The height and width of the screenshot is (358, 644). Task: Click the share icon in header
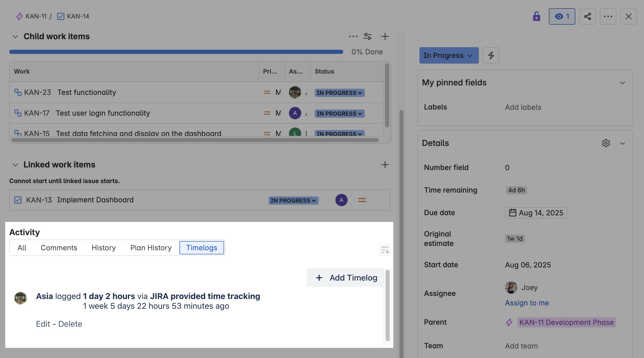click(x=587, y=16)
